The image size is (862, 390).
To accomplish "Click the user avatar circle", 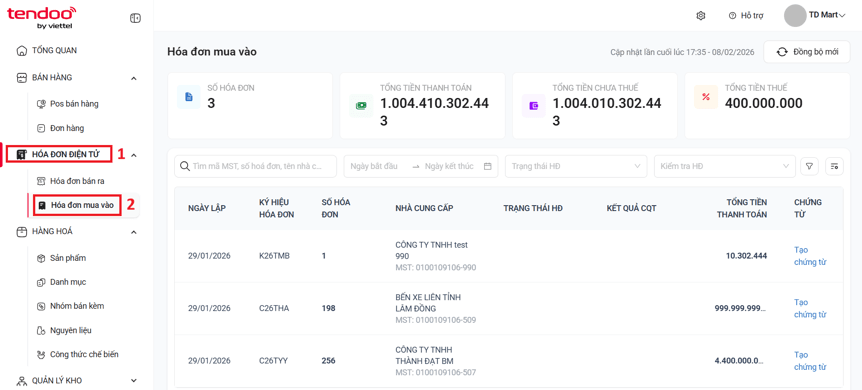I will (x=795, y=15).
